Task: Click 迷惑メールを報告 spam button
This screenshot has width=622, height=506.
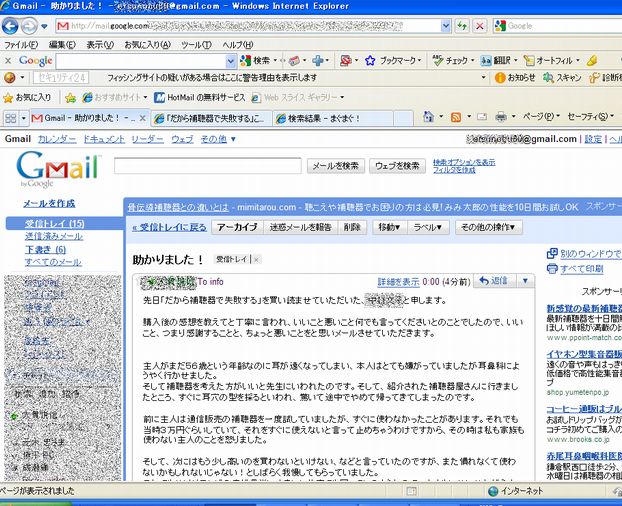Action: pos(300,227)
